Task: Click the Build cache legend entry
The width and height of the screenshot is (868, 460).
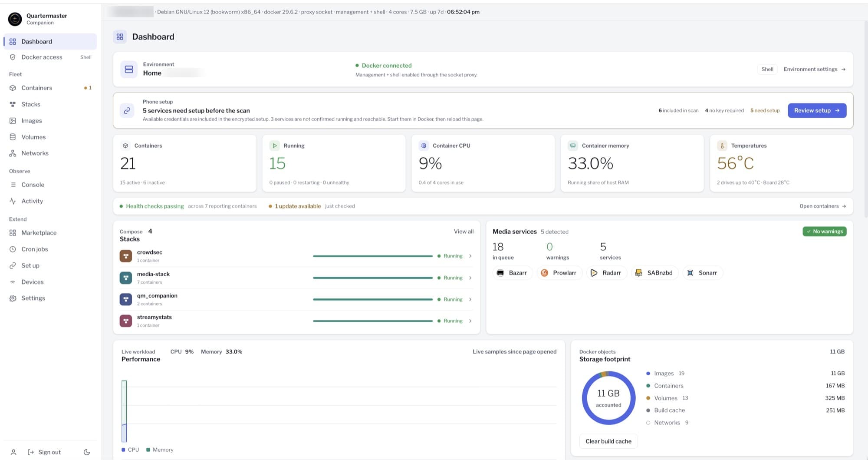Action: tap(745, 410)
